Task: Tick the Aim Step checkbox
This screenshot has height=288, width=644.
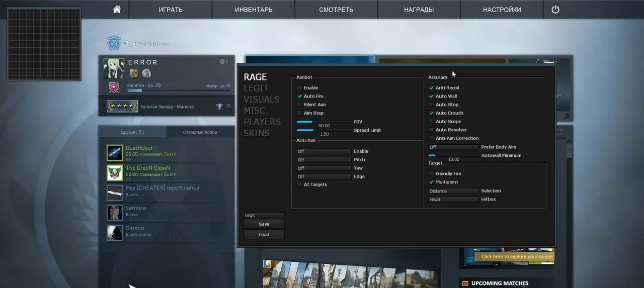Action: (x=299, y=113)
